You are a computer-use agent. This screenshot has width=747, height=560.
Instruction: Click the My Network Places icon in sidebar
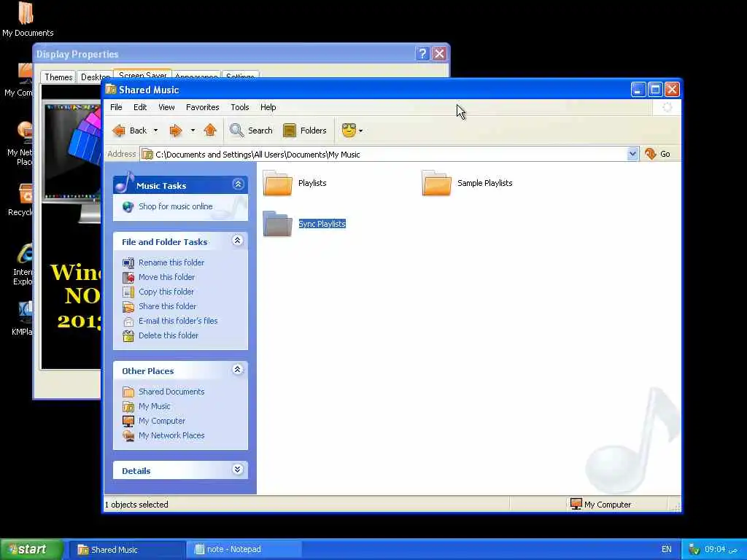coord(128,436)
